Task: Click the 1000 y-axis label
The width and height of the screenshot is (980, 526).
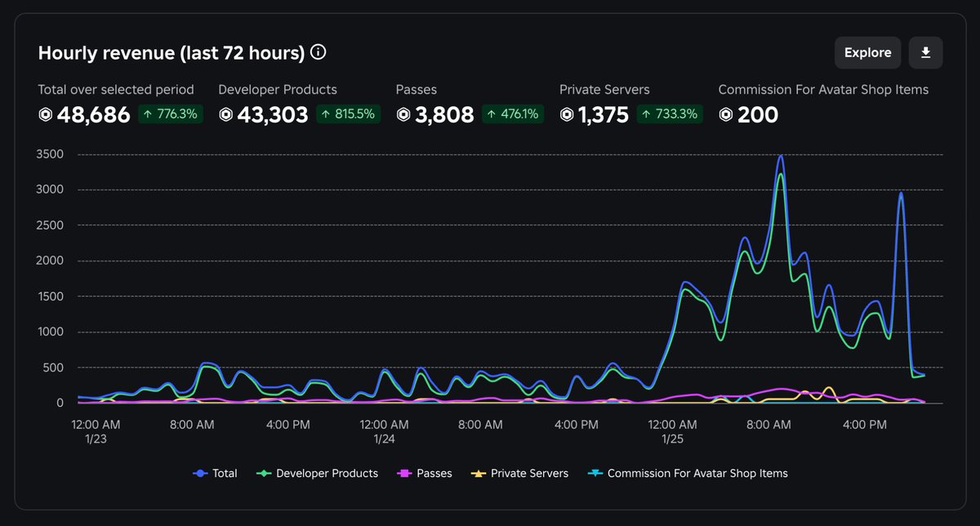Action: click(x=51, y=332)
